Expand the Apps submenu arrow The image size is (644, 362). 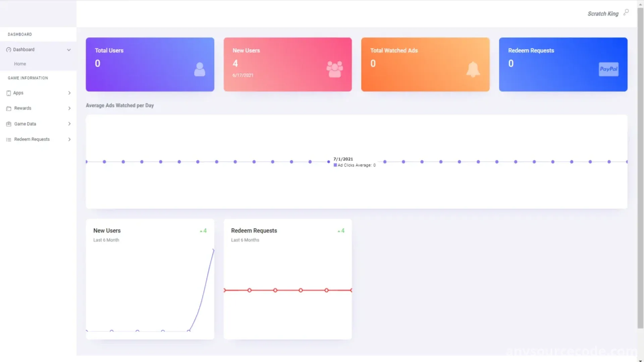point(69,93)
